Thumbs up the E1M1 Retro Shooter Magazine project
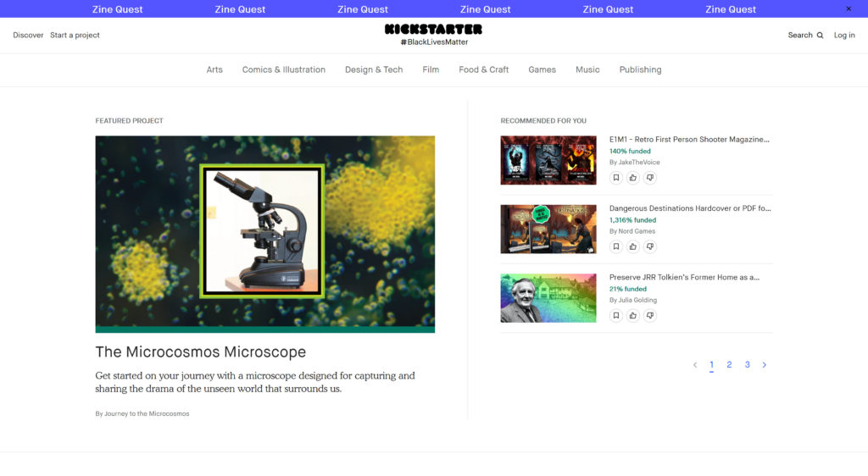 coord(632,178)
